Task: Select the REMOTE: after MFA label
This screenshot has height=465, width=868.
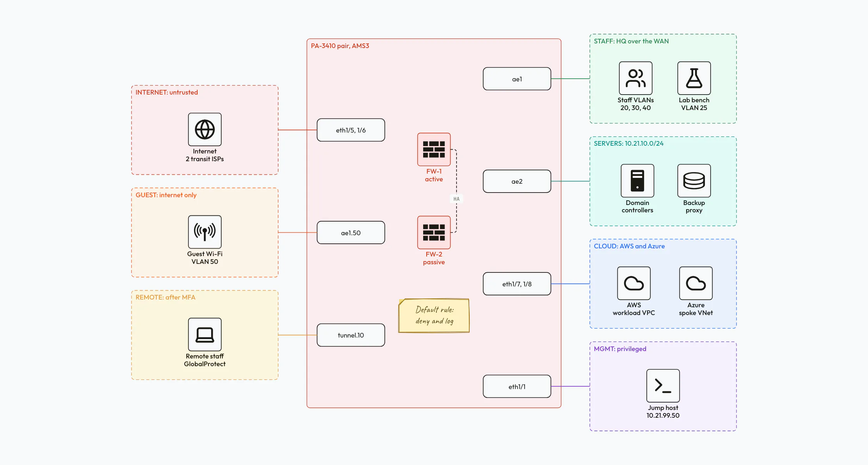Action: [165, 297]
